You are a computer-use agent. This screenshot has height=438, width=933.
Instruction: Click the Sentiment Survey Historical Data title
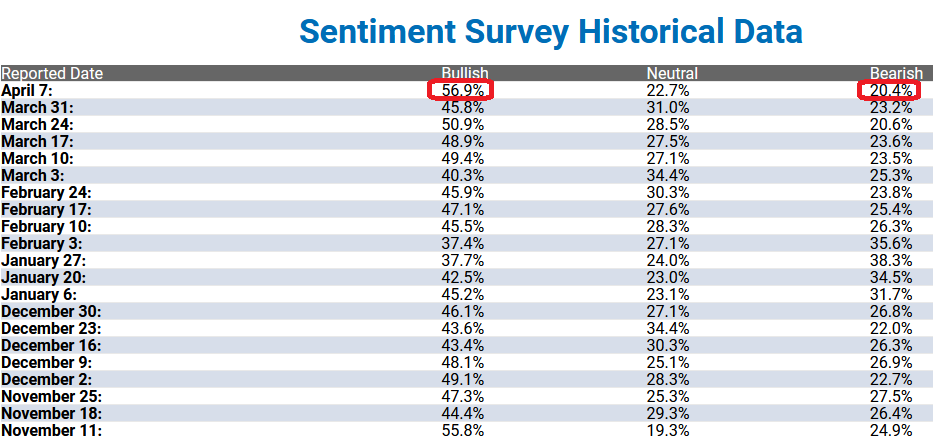point(550,32)
